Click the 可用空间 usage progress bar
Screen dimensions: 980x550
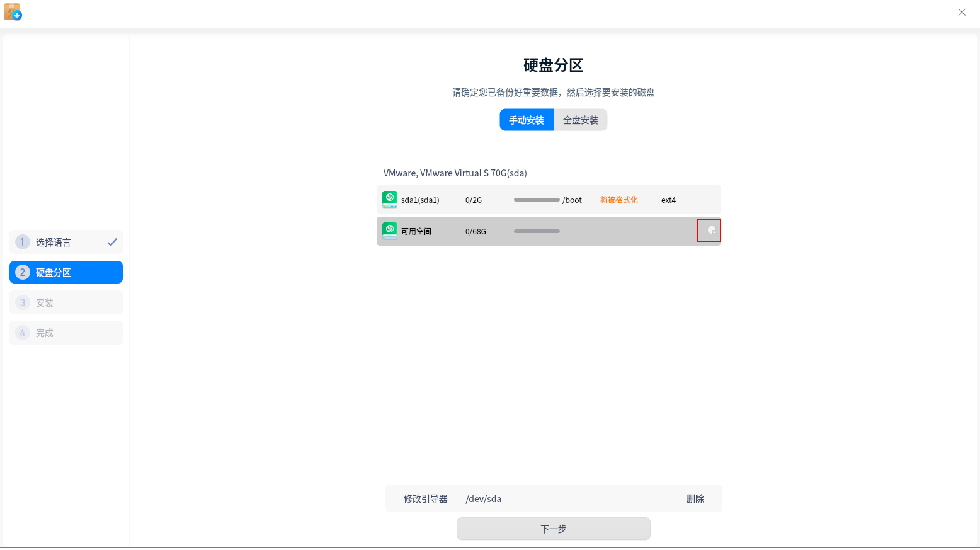[537, 231]
